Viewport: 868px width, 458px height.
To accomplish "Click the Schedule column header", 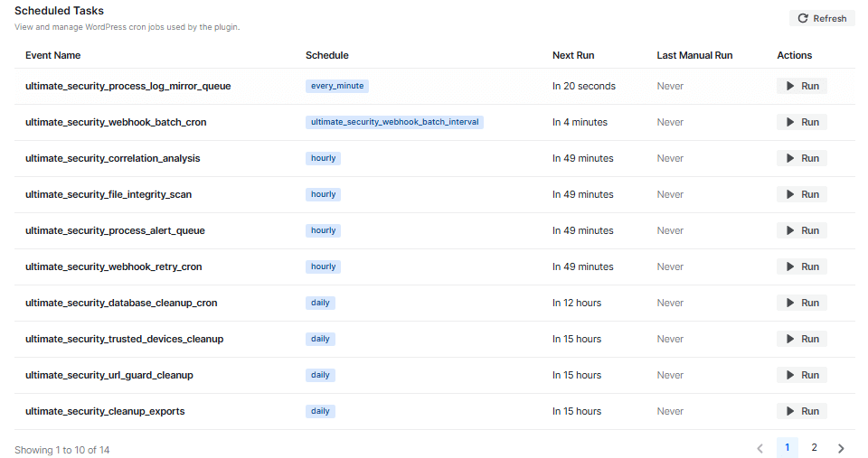I will coord(326,55).
